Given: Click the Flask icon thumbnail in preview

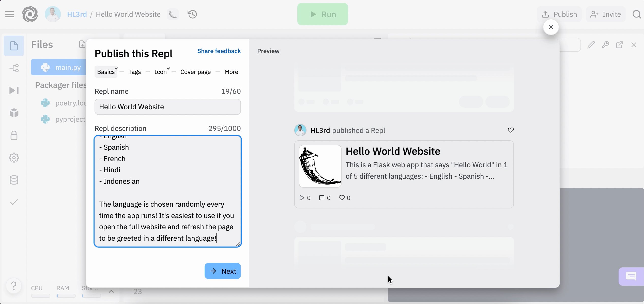Looking at the screenshot, I should [x=320, y=166].
